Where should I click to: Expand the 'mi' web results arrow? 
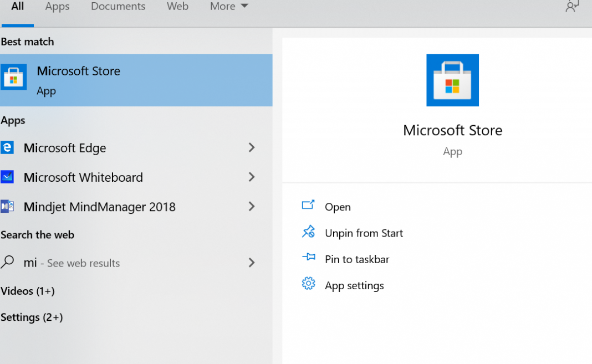pyautogui.click(x=252, y=263)
